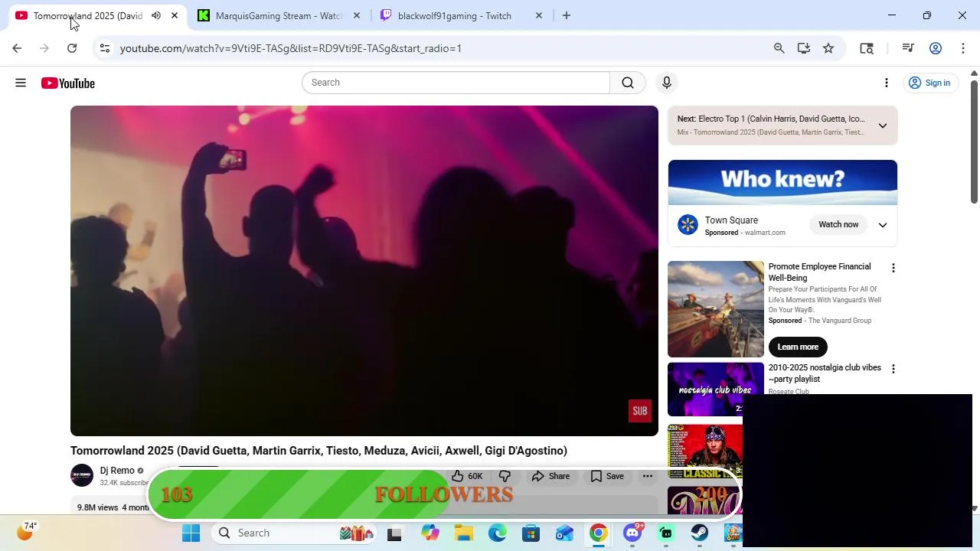Open more actions menu under video

(x=648, y=476)
